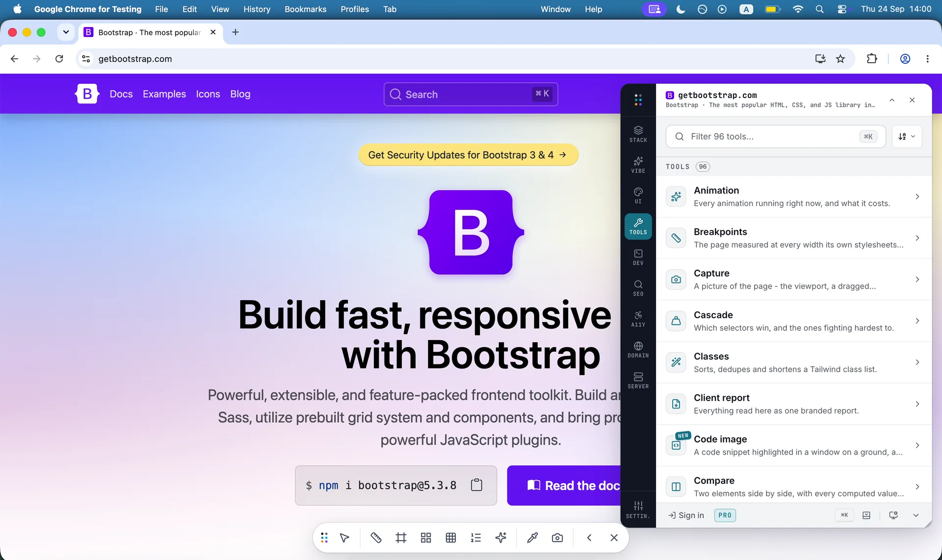Click the table grid icon in the floating toolbar

[x=451, y=538]
